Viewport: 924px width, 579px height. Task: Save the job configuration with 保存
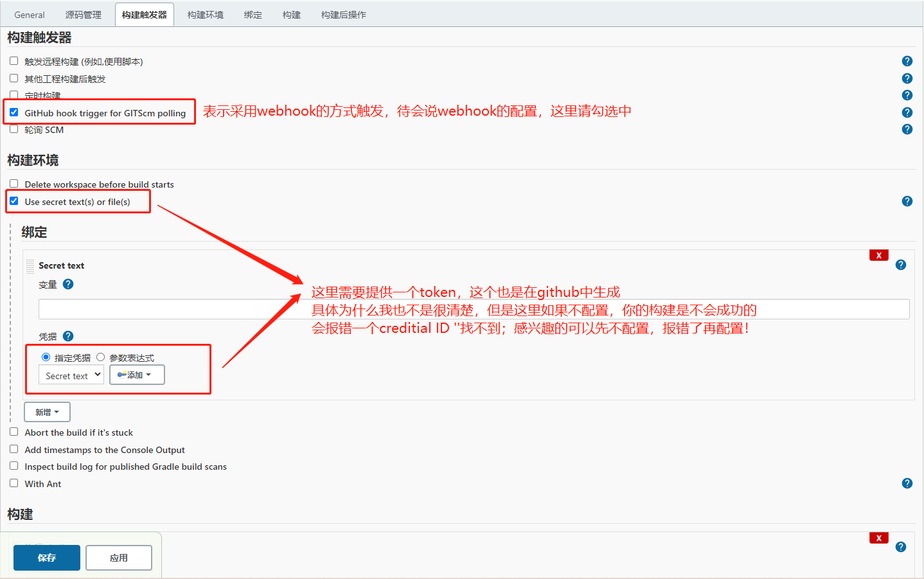[x=47, y=558]
